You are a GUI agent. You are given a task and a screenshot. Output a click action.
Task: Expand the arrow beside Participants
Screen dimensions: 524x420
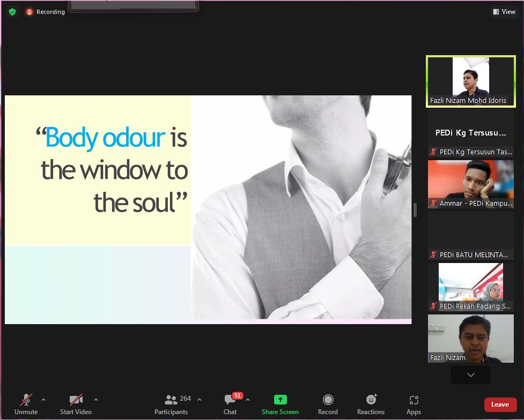click(200, 400)
